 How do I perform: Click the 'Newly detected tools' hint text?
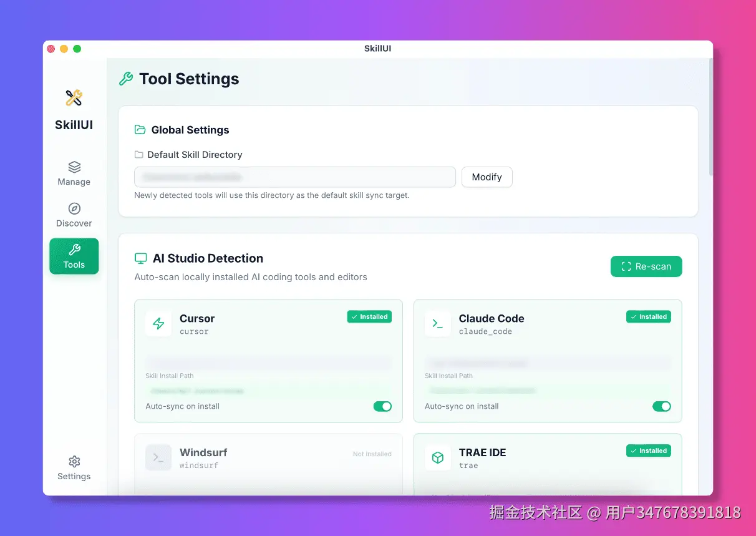(272, 195)
